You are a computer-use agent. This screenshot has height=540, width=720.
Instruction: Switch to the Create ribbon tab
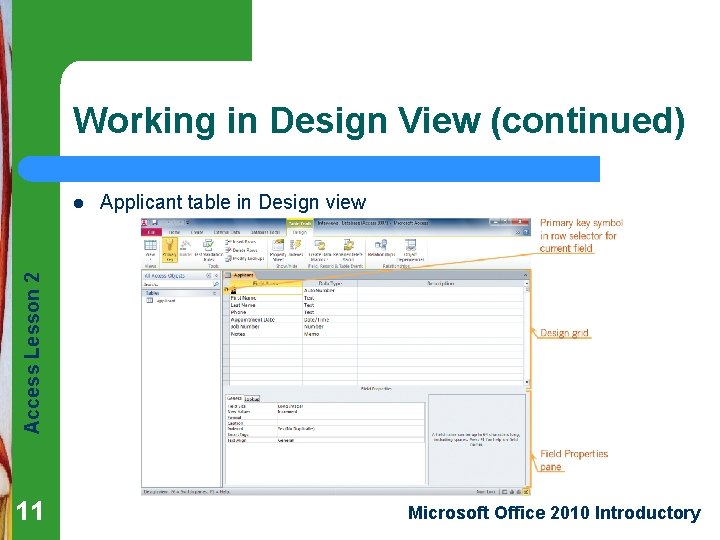(x=197, y=232)
